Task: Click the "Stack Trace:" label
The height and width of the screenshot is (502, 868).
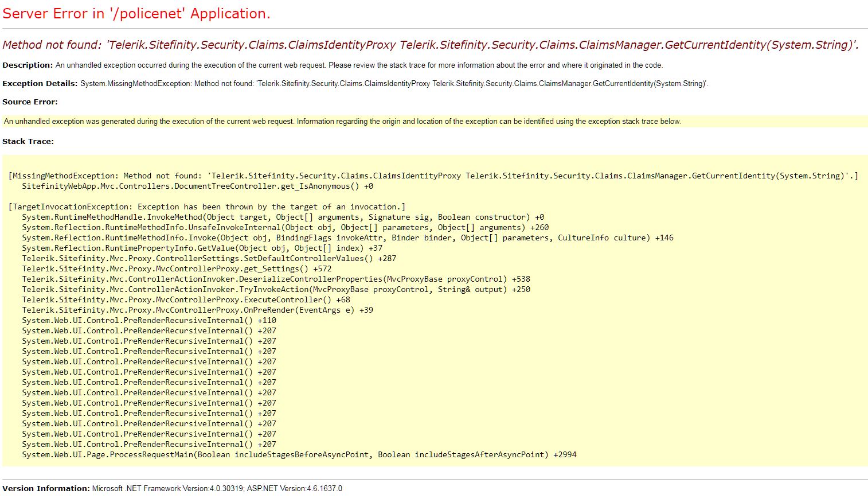Action: (x=28, y=141)
